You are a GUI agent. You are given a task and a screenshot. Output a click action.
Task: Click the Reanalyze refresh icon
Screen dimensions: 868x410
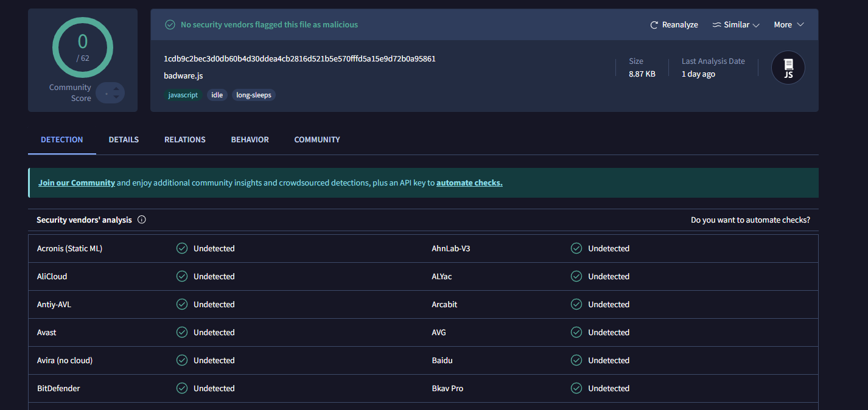click(654, 25)
